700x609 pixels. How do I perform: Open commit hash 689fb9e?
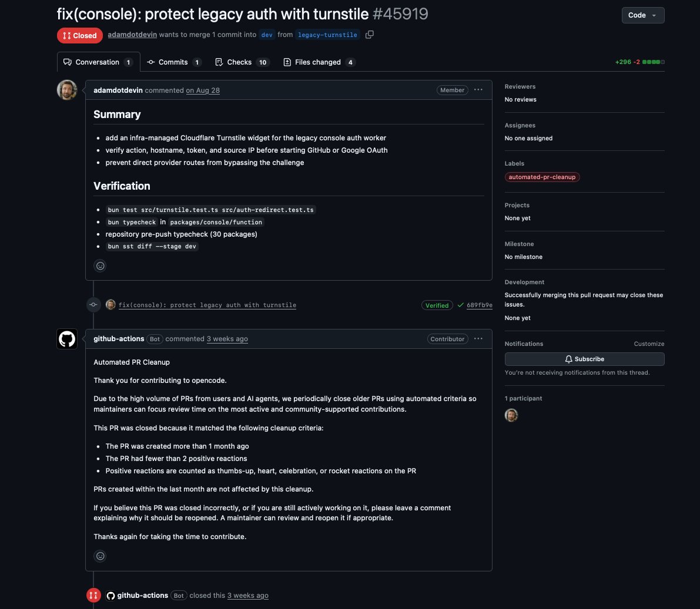[480, 305]
